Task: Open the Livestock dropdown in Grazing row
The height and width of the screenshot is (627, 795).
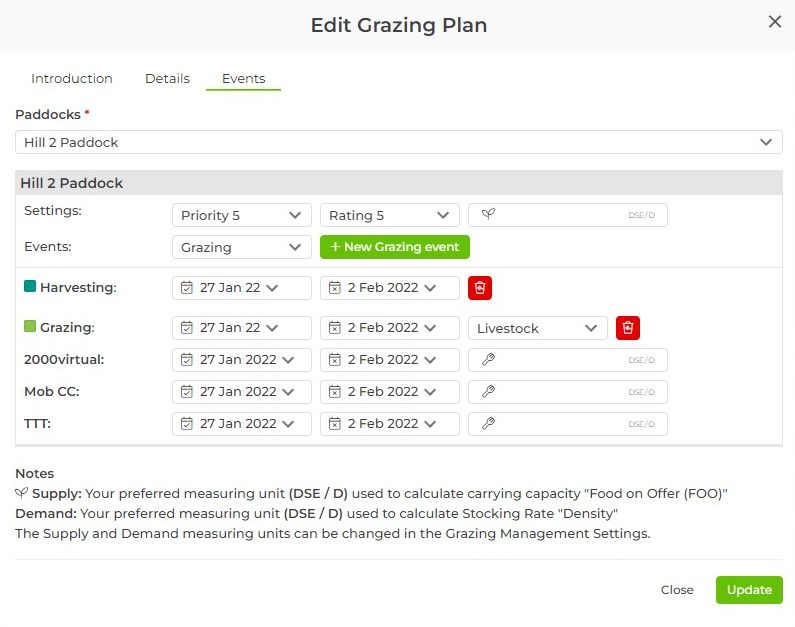Action: click(537, 328)
